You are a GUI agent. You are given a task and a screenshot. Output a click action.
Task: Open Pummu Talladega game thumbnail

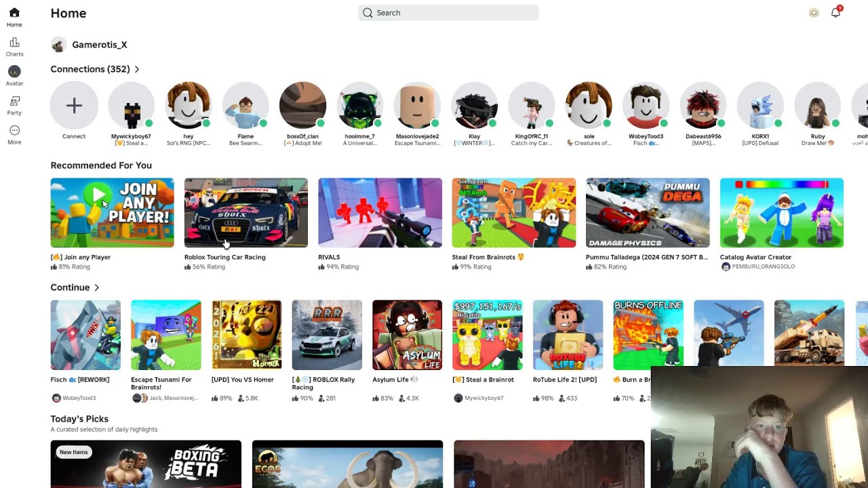(648, 213)
